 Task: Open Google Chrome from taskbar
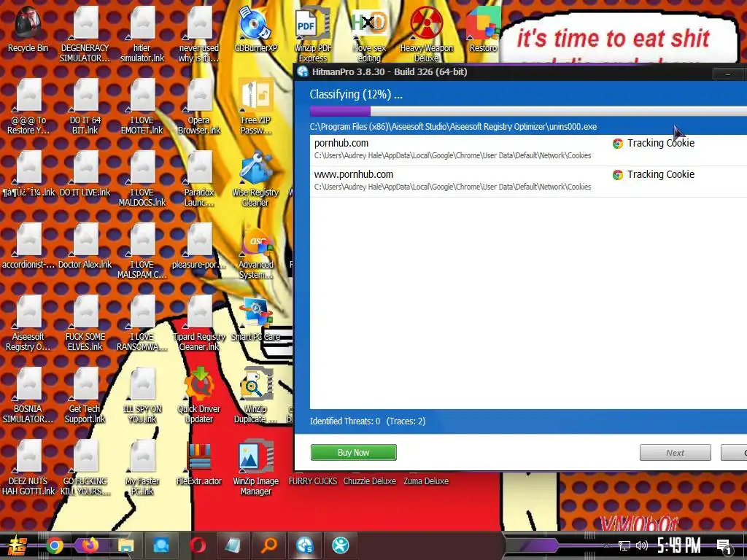coord(54,545)
